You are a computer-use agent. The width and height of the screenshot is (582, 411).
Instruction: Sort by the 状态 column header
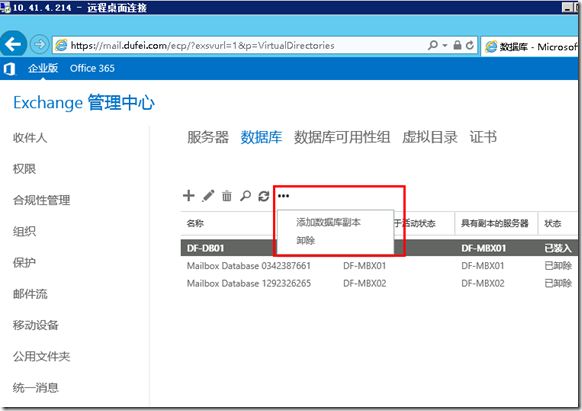(x=552, y=223)
